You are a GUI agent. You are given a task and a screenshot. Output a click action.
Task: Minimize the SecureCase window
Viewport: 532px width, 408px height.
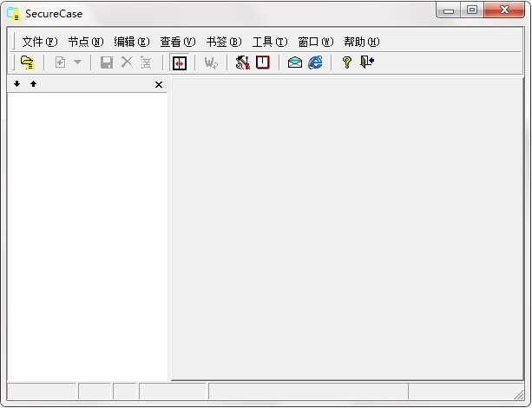pyautogui.click(x=448, y=10)
